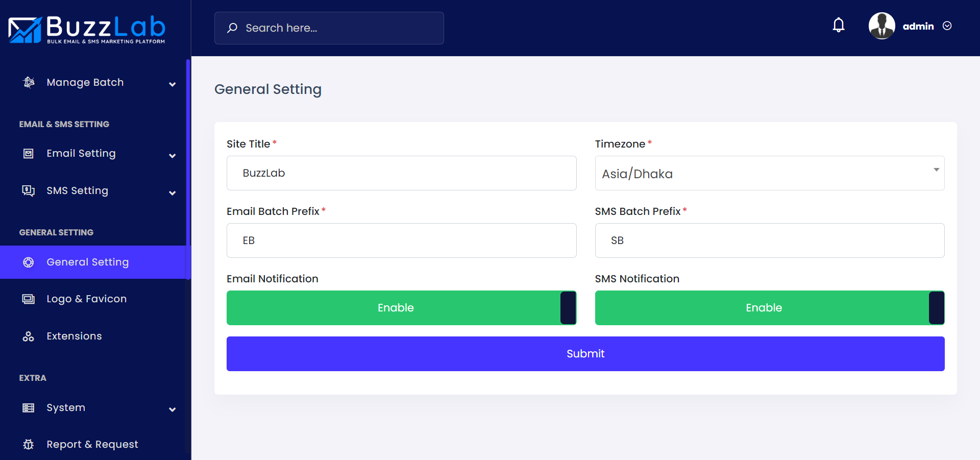The image size is (980, 460).
Task: Click the Report & Request bug icon
Action: point(29,445)
